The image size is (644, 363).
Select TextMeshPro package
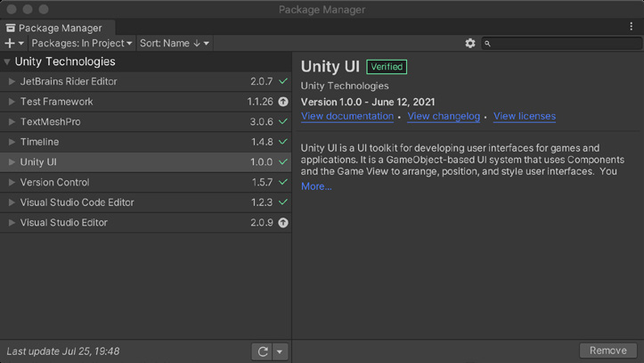(145, 121)
